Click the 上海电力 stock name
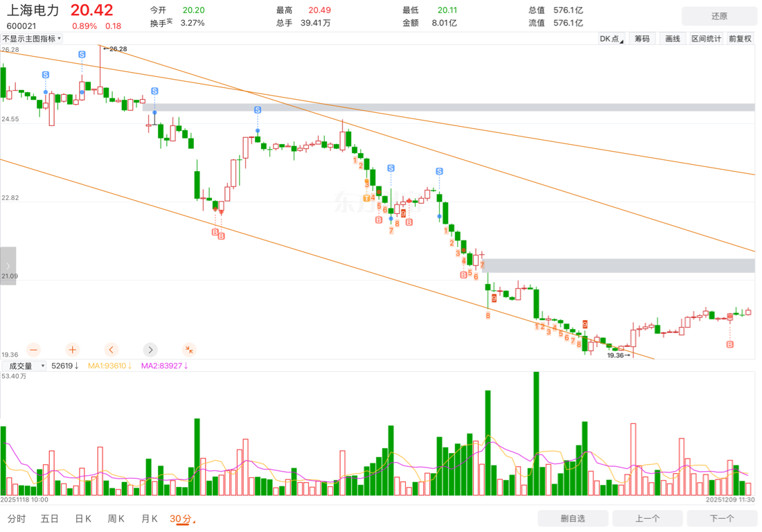762x532 pixels. 33,10
